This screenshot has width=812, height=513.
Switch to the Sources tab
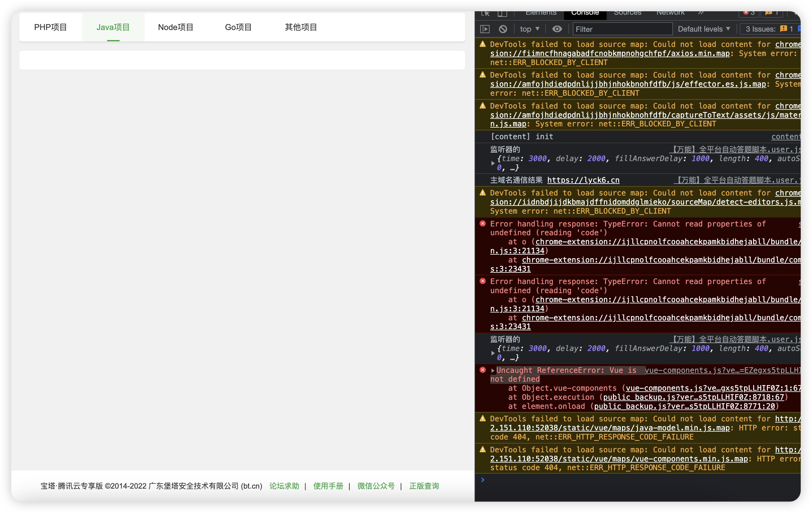[627, 13]
